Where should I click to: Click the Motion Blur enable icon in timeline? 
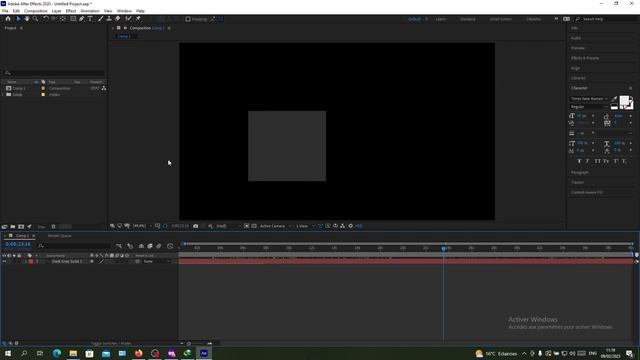tap(159, 246)
